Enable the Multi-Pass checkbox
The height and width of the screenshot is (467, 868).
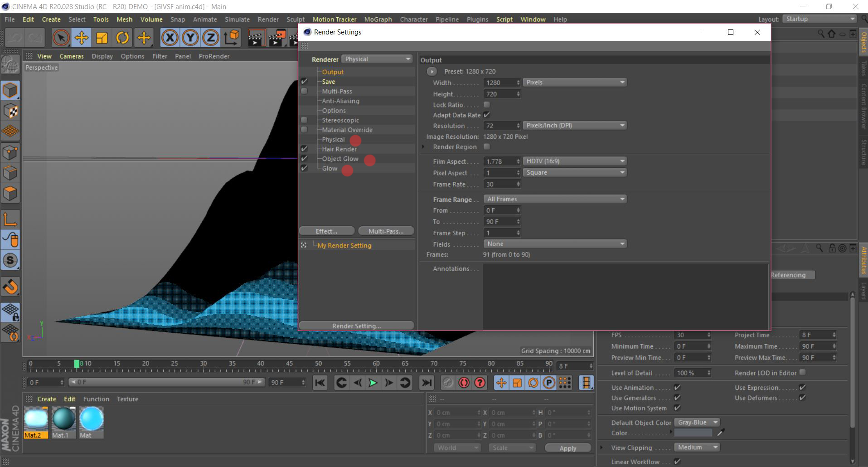tap(304, 91)
